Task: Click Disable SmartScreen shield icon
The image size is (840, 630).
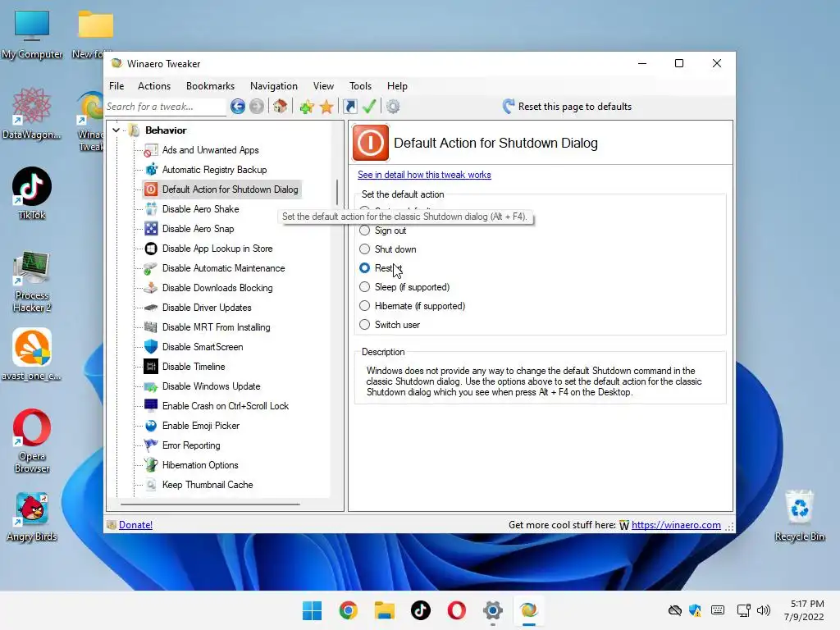Action: [x=151, y=347]
